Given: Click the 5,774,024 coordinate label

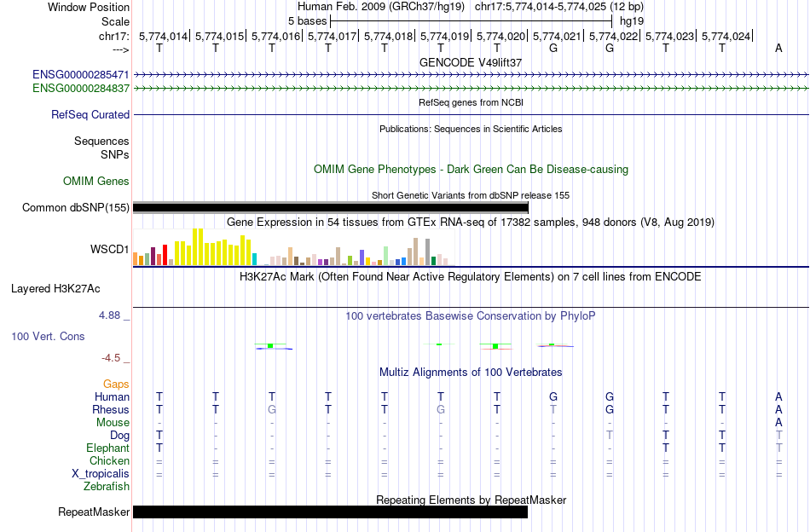Looking at the screenshot, I should [726, 36].
